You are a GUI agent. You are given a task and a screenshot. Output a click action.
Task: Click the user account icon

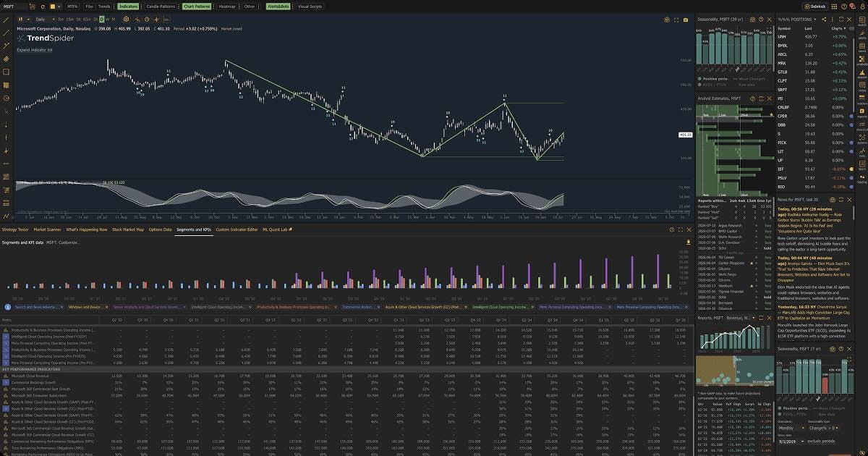pyautogui.click(x=861, y=6)
